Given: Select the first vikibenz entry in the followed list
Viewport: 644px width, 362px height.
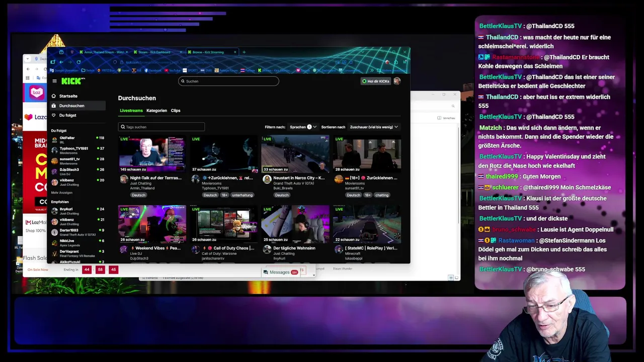Looking at the screenshot, I should (x=77, y=182).
